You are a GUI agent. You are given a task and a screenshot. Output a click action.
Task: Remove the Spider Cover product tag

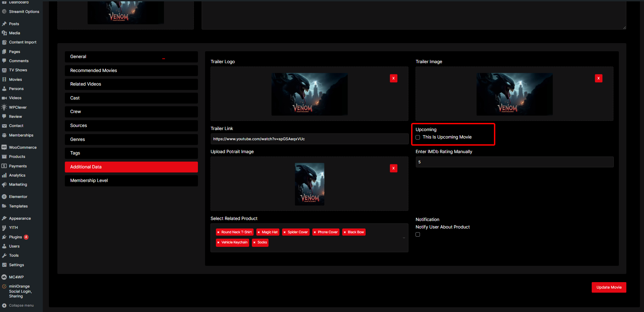point(284,232)
